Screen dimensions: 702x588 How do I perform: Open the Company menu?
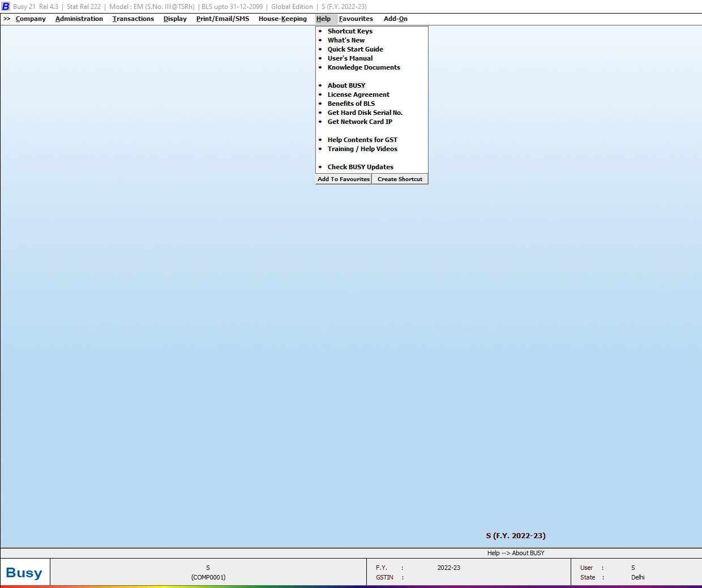(31, 19)
